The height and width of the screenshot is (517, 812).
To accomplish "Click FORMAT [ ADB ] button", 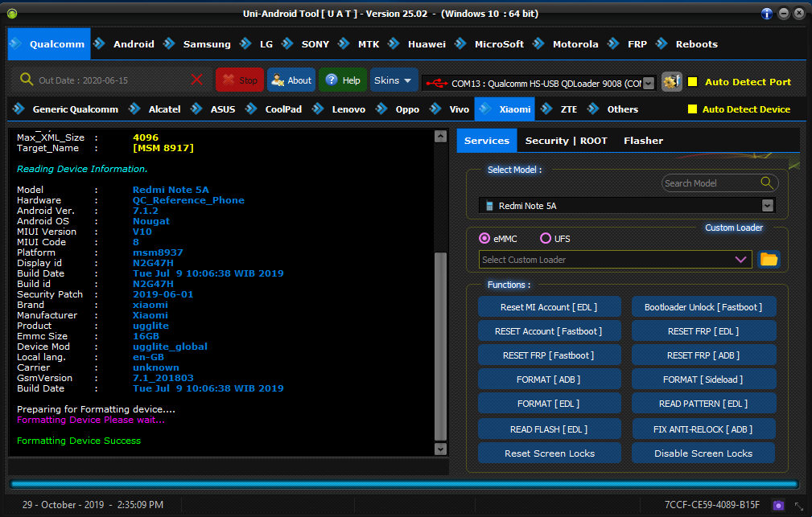I will click(x=549, y=380).
